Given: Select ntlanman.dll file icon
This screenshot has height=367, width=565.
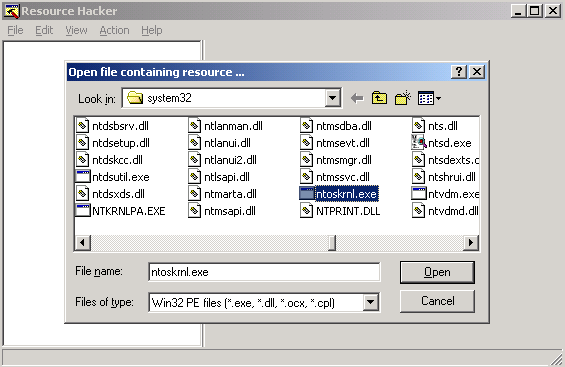Looking at the screenshot, I should 195,126.
